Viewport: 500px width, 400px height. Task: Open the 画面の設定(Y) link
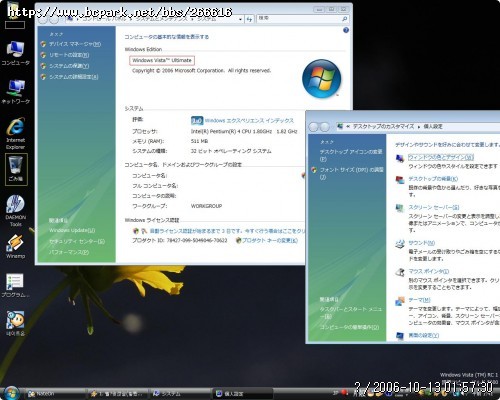[x=424, y=335]
